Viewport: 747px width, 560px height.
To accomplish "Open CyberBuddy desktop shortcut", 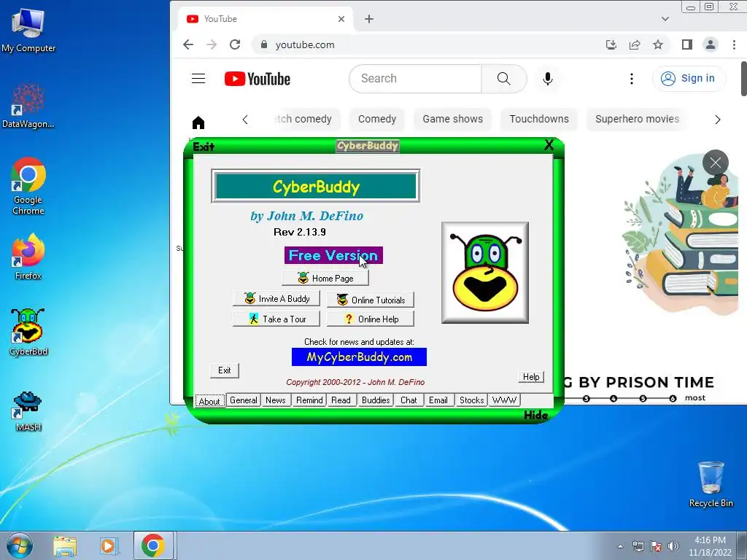I will tap(28, 332).
